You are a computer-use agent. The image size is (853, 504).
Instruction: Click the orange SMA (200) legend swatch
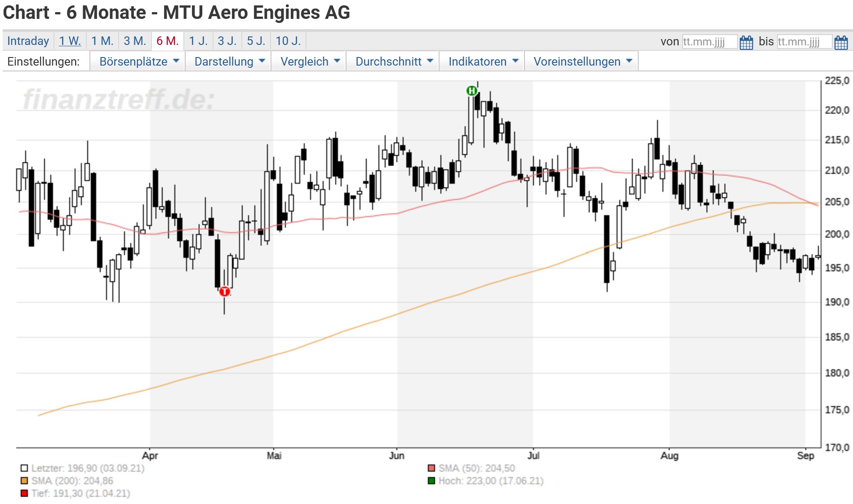(24, 481)
